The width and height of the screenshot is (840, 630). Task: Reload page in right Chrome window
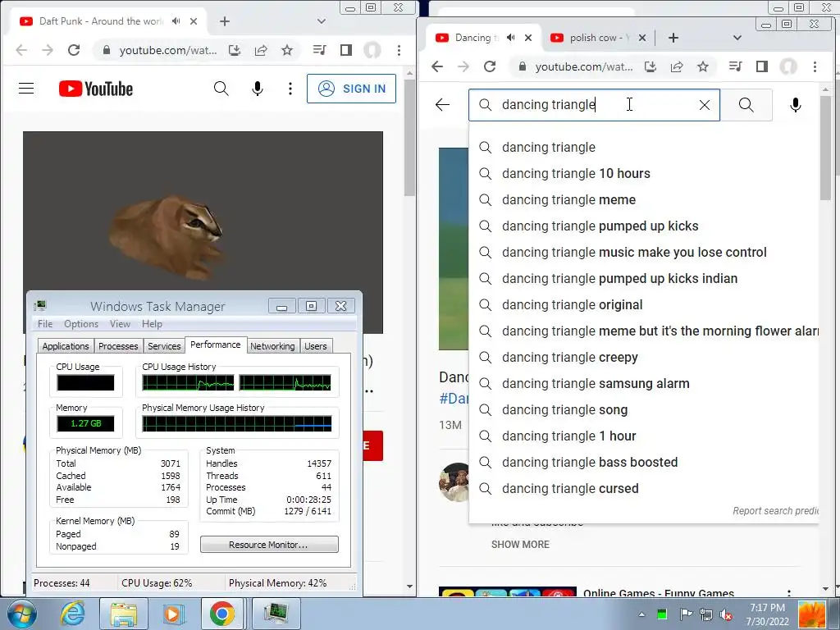(x=490, y=66)
